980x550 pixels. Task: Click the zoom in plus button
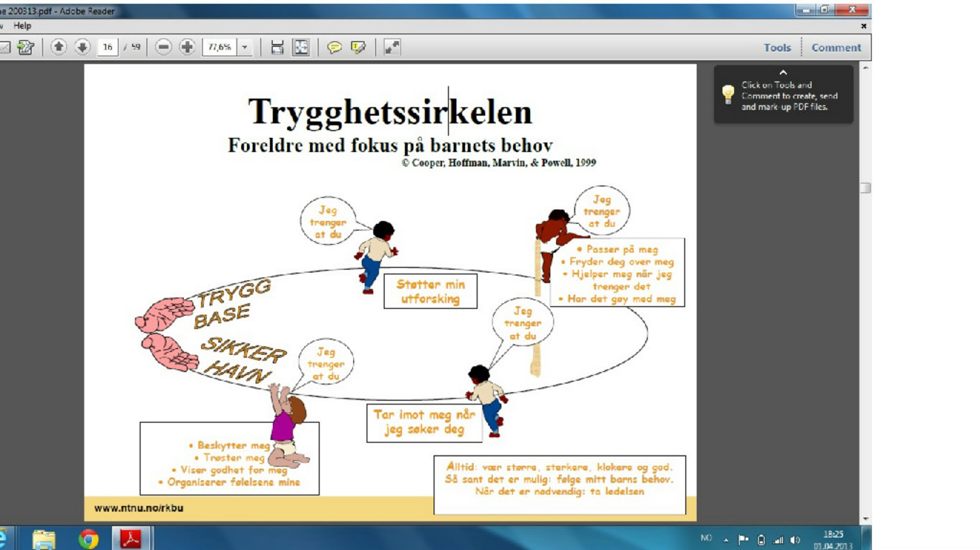click(187, 47)
